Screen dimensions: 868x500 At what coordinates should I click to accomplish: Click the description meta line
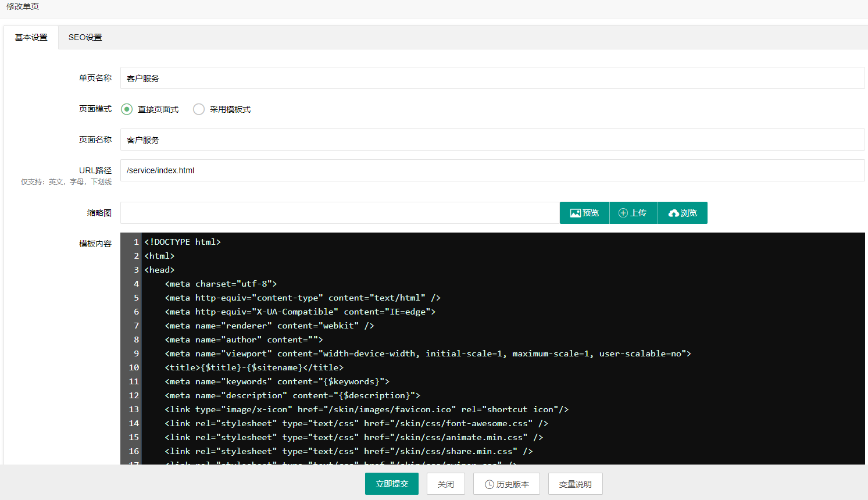292,395
